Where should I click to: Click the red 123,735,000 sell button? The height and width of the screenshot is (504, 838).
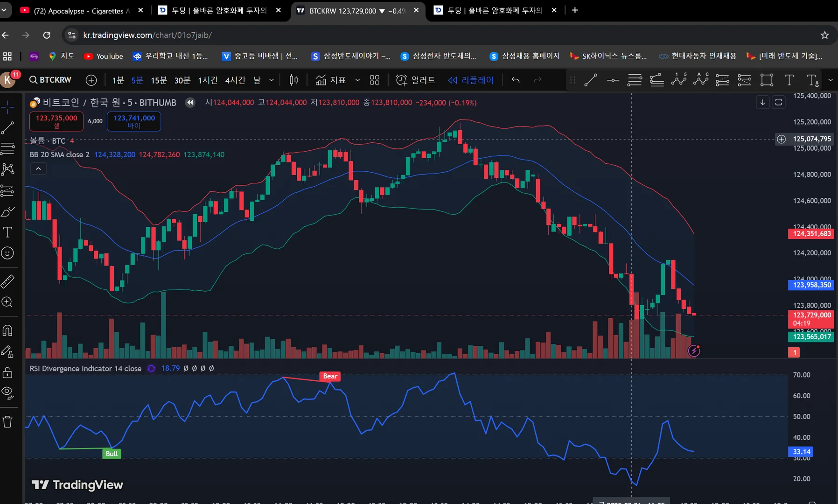56,121
